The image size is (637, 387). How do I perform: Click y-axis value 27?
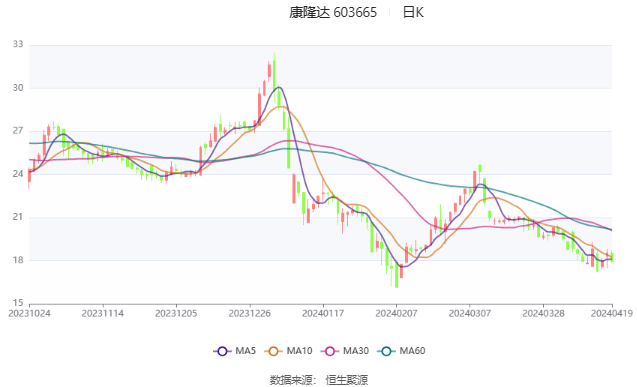[18, 131]
